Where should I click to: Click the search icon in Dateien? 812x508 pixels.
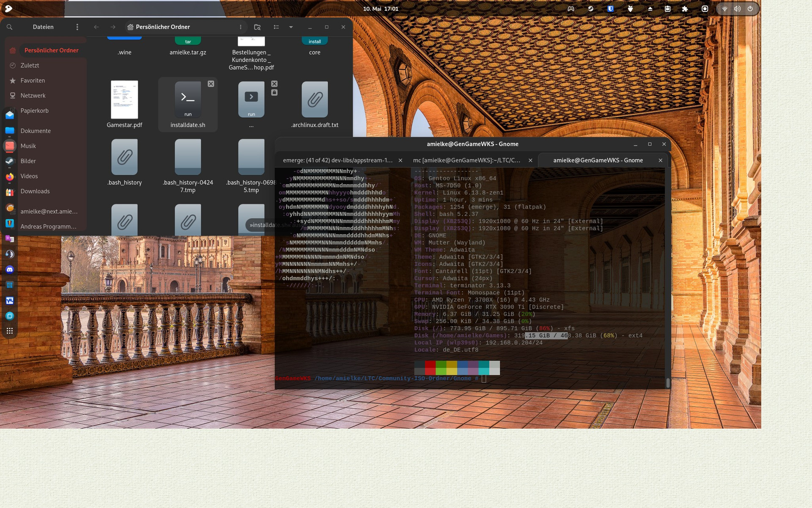(9, 27)
